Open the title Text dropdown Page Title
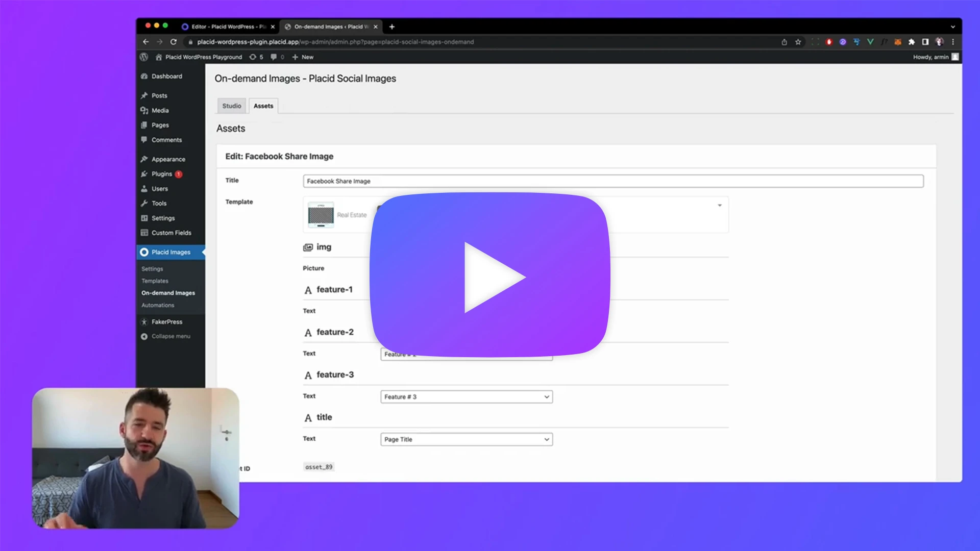This screenshot has width=980, height=551. click(x=467, y=440)
